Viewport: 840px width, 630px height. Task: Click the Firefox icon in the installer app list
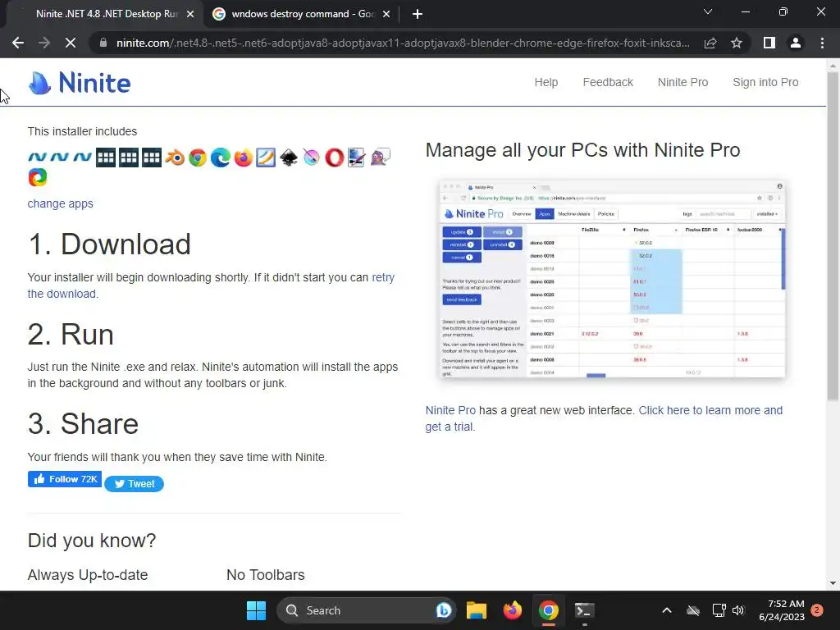243,157
